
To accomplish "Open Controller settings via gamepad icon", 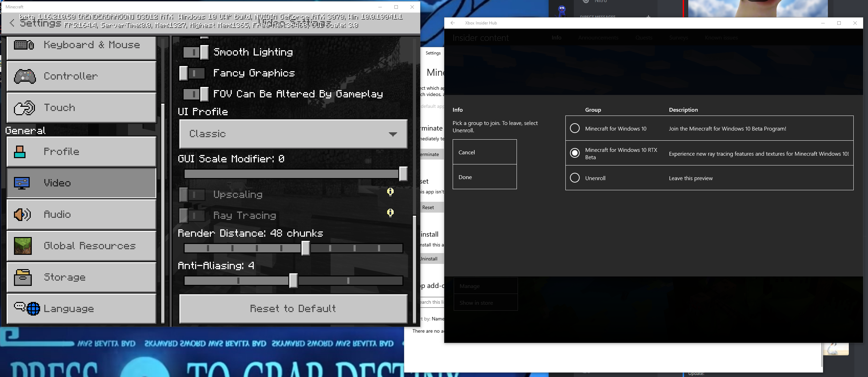I will pyautogui.click(x=24, y=76).
